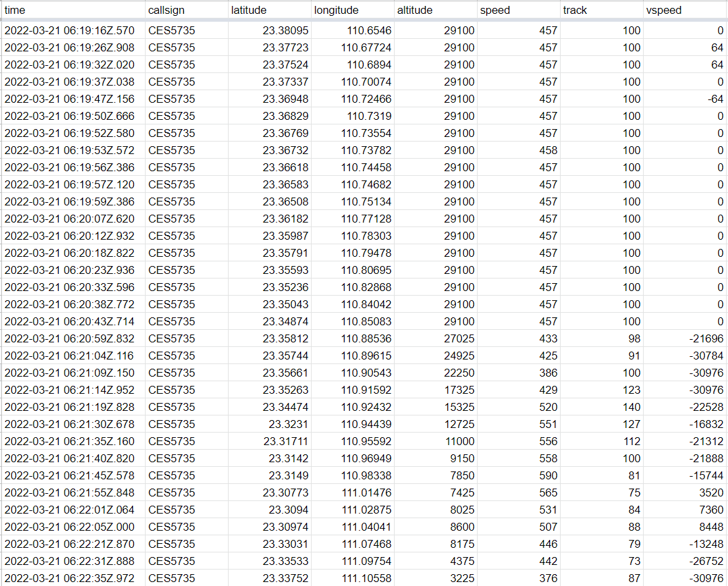This screenshot has width=728, height=586.
Task: Click time cell 2022-03-21 06:19:37Z.038
Action: (x=69, y=82)
